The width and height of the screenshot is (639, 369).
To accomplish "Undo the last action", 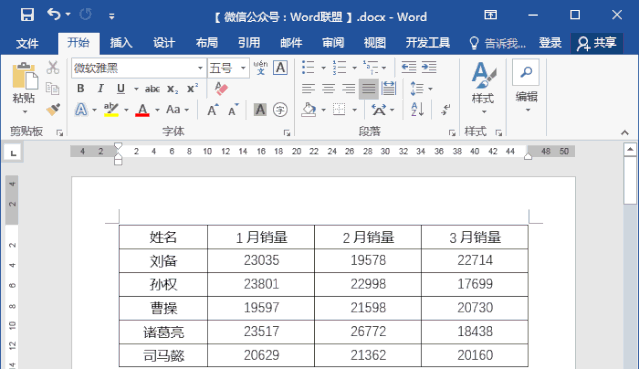I will [53, 15].
